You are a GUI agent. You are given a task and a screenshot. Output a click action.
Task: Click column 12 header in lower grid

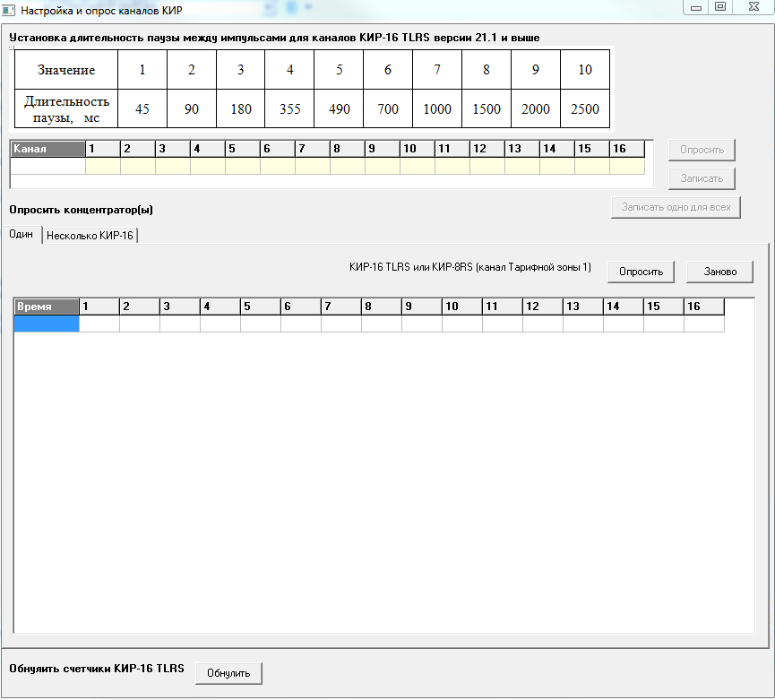click(542, 307)
